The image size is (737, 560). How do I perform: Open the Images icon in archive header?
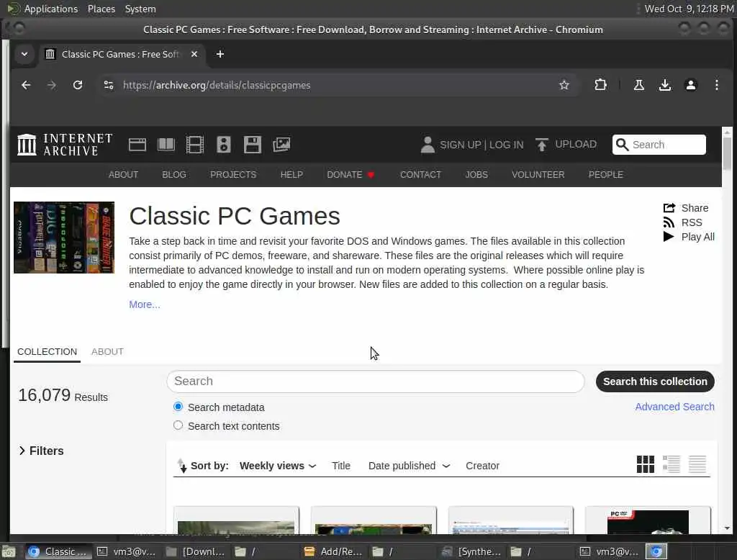pos(281,145)
